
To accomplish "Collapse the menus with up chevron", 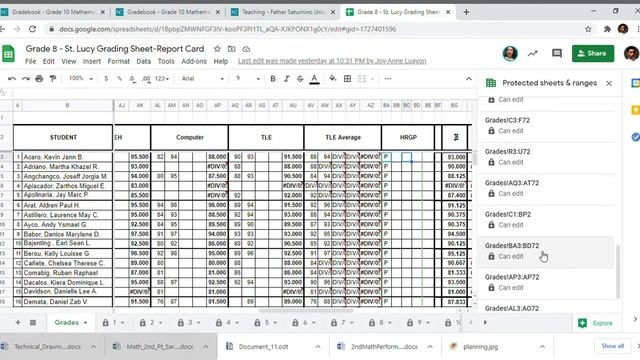I will 469,79.
